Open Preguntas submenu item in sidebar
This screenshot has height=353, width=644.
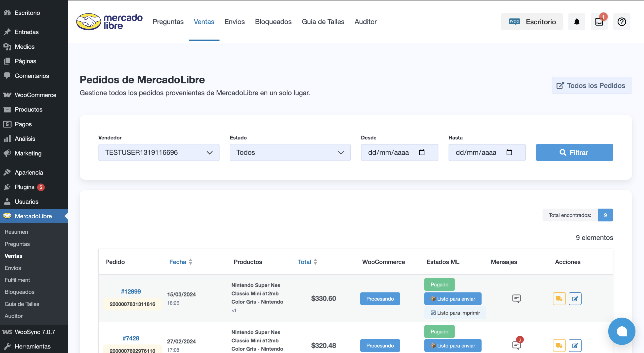point(17,244)
